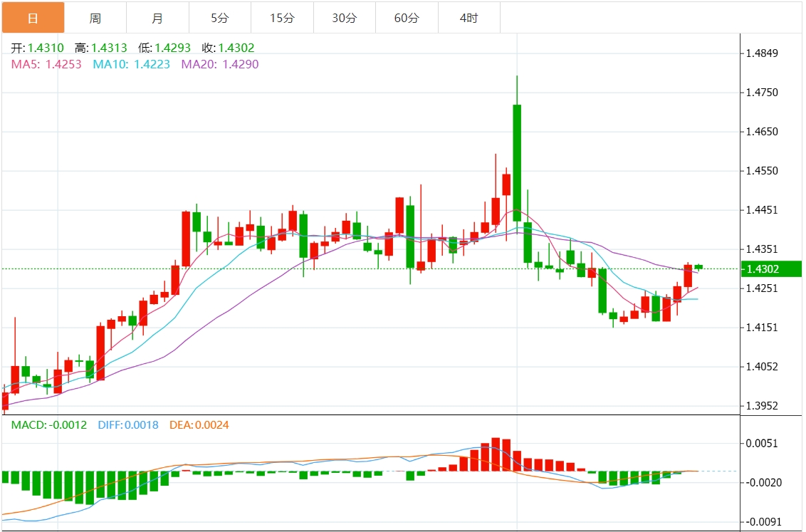The width and height of the screenshot is (806, 532).
Task: Click the tallest red MACD histogram bar
Action: (x=496, y=454)
